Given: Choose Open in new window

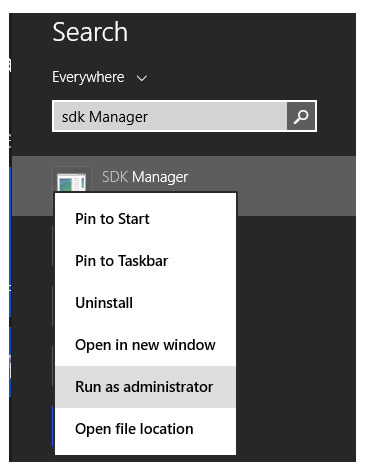Looking at the screenshot, I should point(145,345).
